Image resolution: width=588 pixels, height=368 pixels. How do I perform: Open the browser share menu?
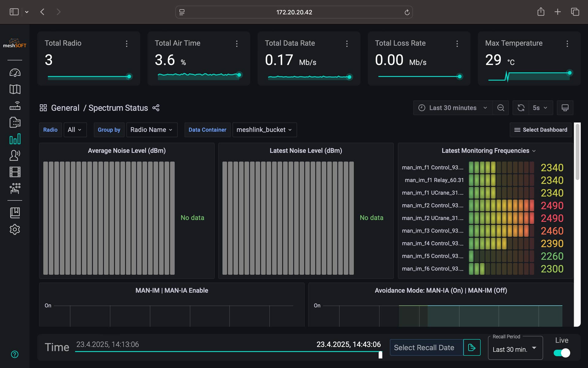tap(541, 12)
